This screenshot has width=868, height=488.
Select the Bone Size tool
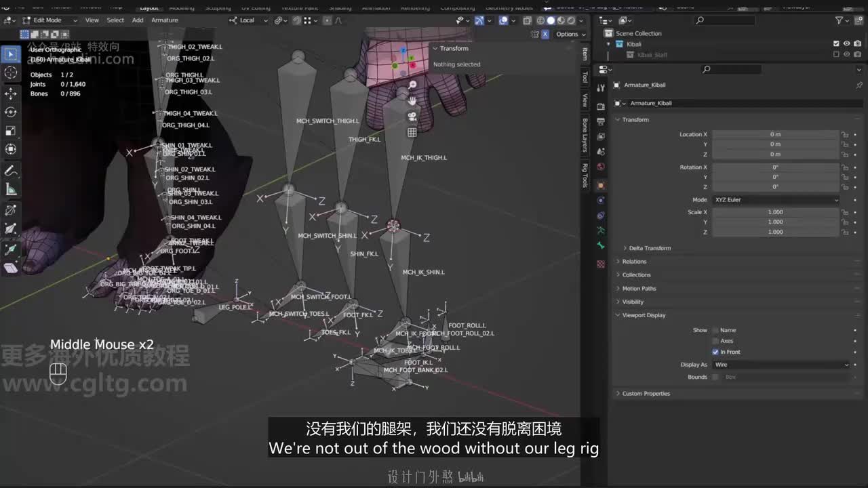(11, 229)
